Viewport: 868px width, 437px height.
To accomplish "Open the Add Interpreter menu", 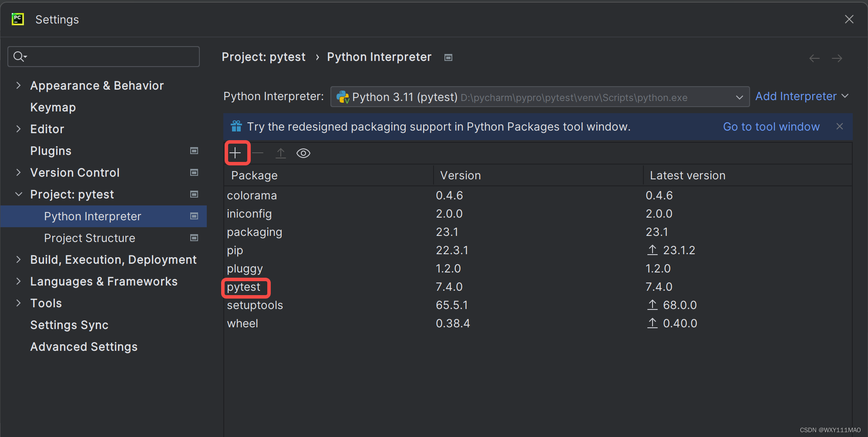I will pyautogui.click(x=801, y=96).
